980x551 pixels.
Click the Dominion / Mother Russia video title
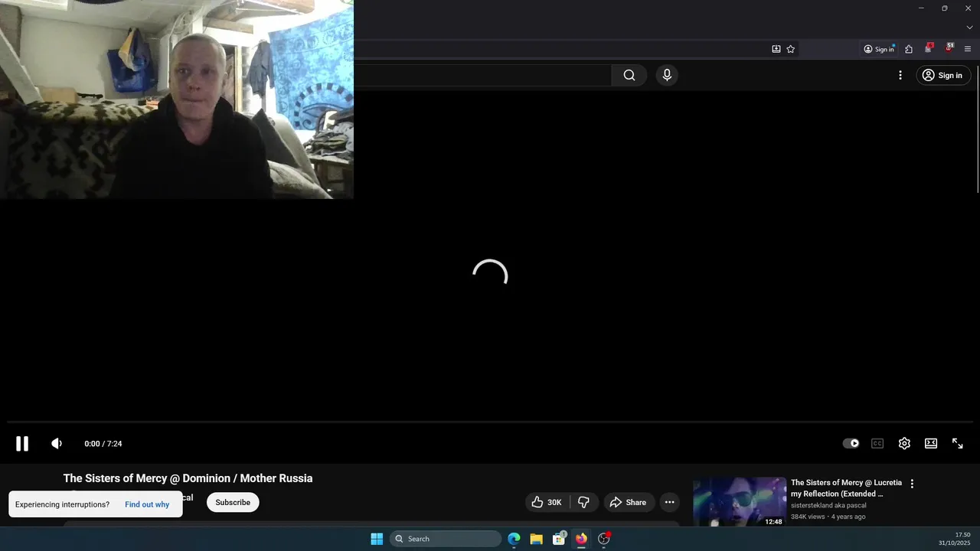(188, 478)
